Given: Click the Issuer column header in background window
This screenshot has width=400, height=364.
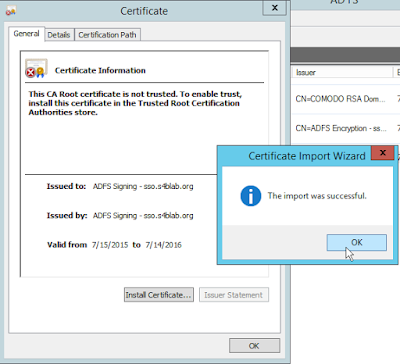Looking at the screenshot, I should pyautogui.click(x=343, y=72).
